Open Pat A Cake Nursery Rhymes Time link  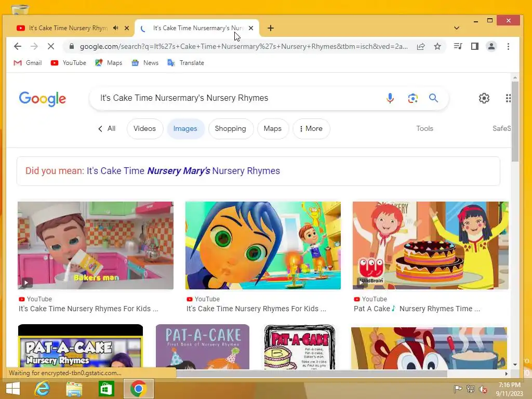coord(417,309)
